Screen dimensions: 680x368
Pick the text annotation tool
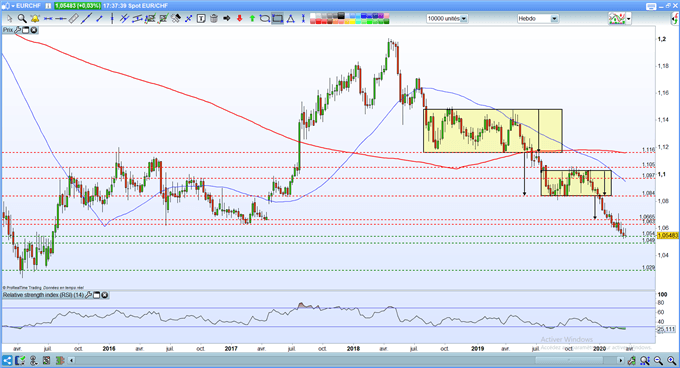(201, 18)
